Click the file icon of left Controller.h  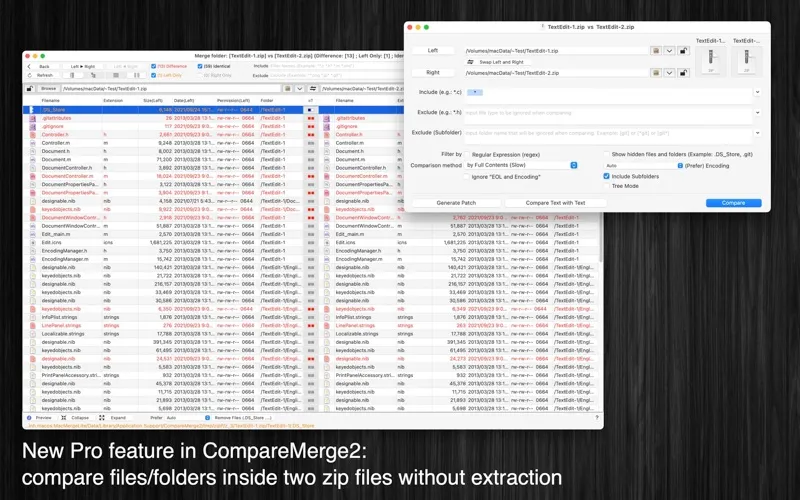(33, 135)
